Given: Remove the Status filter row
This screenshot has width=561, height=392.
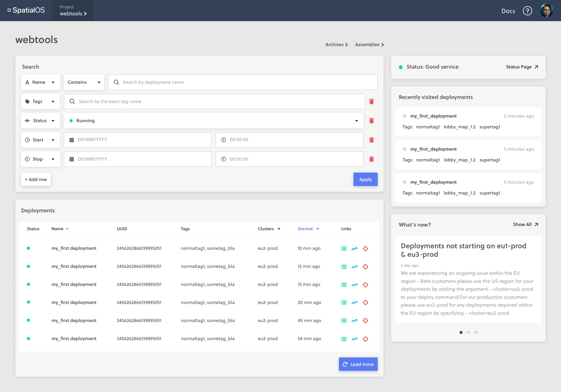Looking at the screenshot, I should pos(371,121).
